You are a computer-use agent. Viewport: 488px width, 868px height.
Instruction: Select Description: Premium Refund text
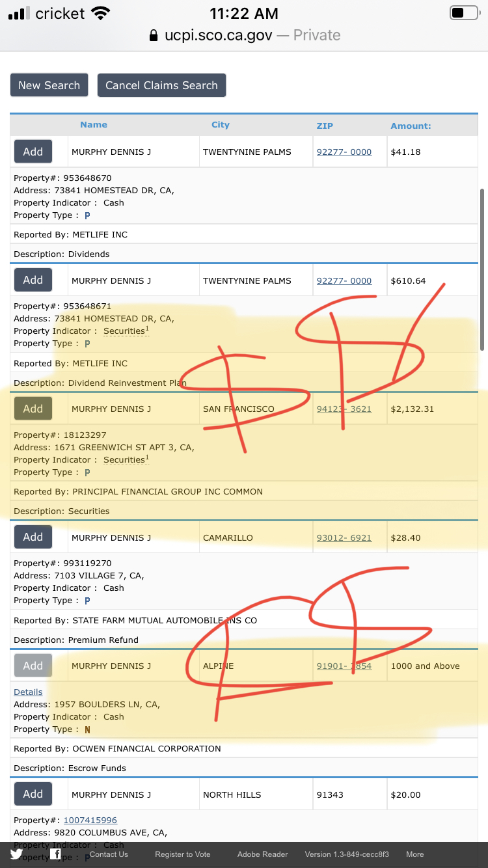(76, 640)
